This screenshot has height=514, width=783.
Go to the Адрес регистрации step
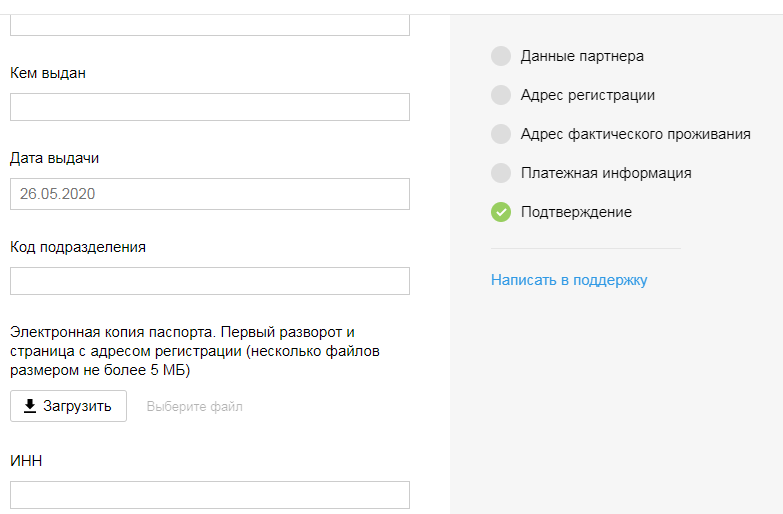tap(588, 95)
